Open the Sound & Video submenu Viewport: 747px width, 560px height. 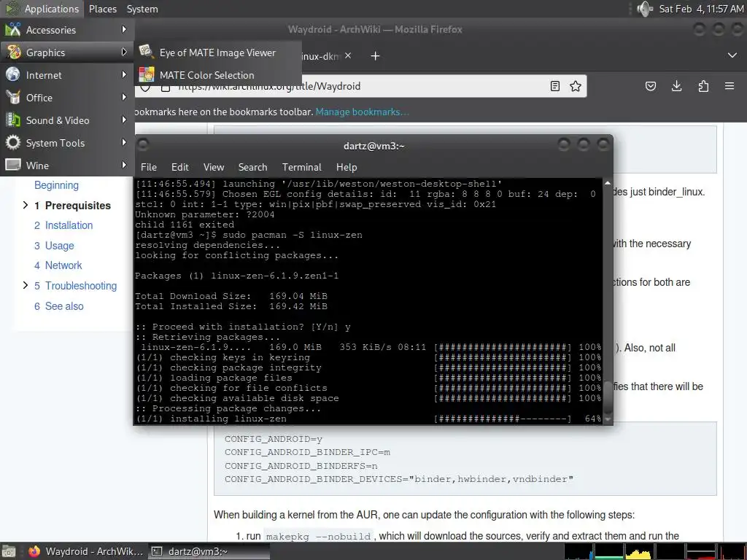pyautogui.click(x=66, y=120)
